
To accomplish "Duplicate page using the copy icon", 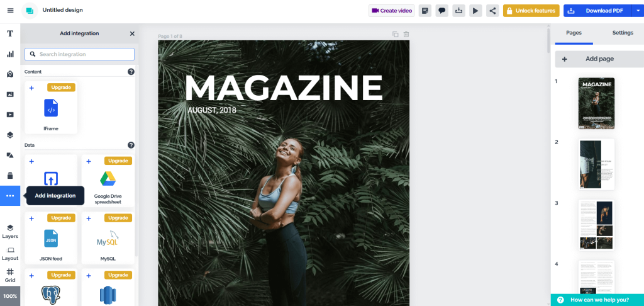I will [396, 35].
